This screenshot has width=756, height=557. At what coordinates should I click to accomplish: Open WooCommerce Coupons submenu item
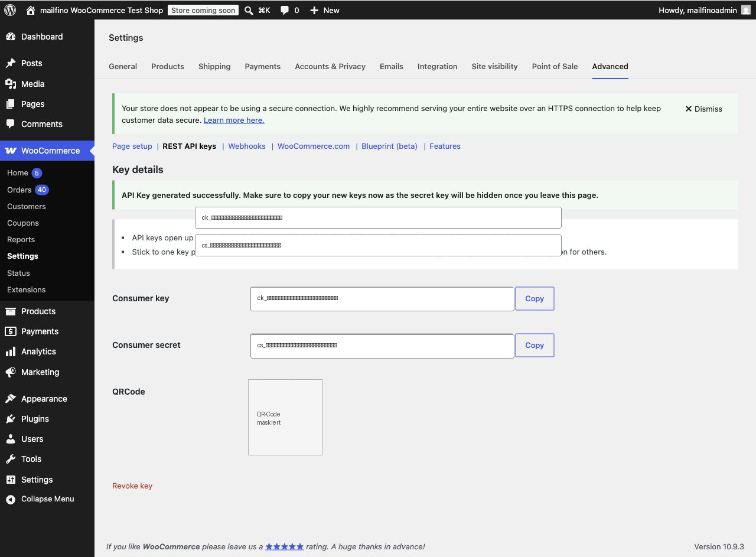(x=23, y=223)
